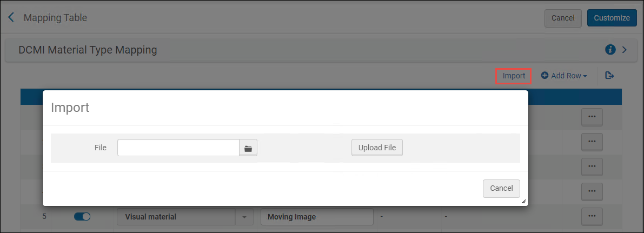Click the resize handle of Import dialog
644x233 pixels.
(523, 201)
